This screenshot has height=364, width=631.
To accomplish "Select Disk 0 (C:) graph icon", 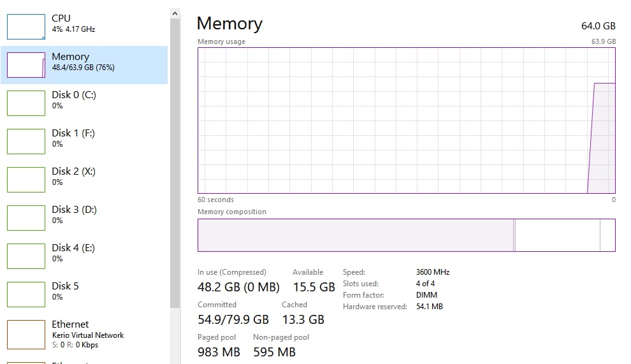I will point(26,103).
